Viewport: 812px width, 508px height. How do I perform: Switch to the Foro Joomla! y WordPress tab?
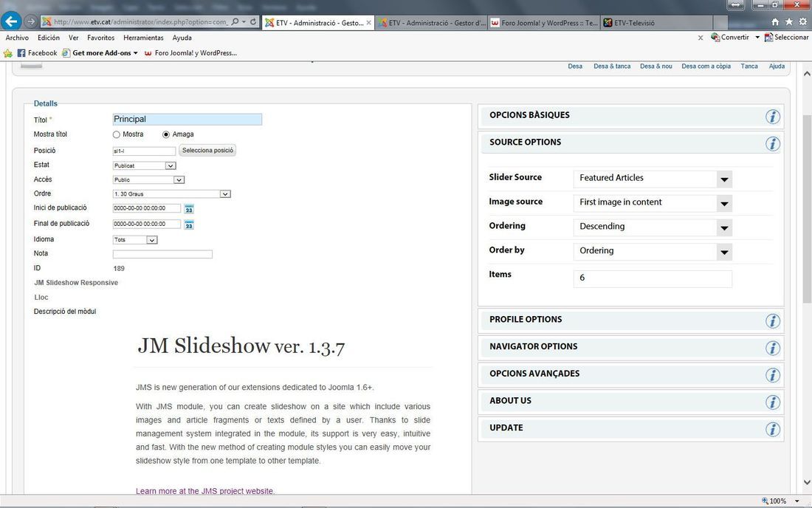(x=544, y=23)
